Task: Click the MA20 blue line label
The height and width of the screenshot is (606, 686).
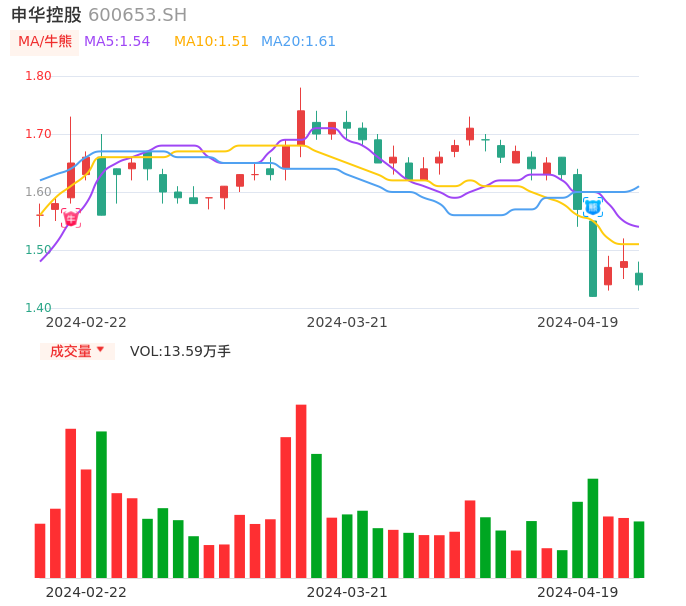Action: pos(298,42)
